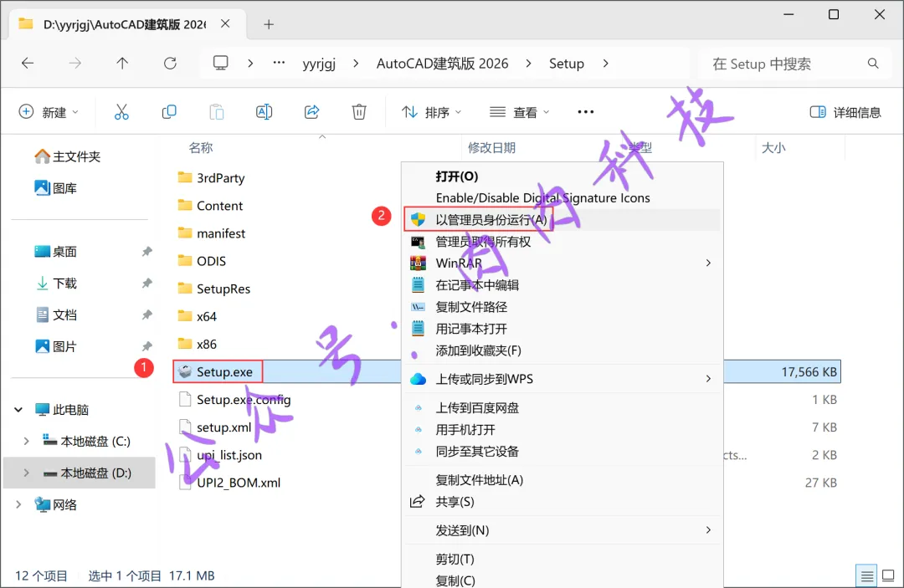This screenshot has width=904, height=588.
Task: Click the Delete trash icon in toolbar
Action: pyautogui.click(x=359, y=112)
